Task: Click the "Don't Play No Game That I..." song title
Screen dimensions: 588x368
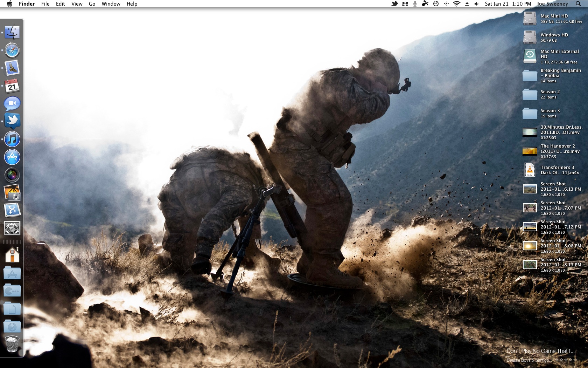Action: point(540,351)
